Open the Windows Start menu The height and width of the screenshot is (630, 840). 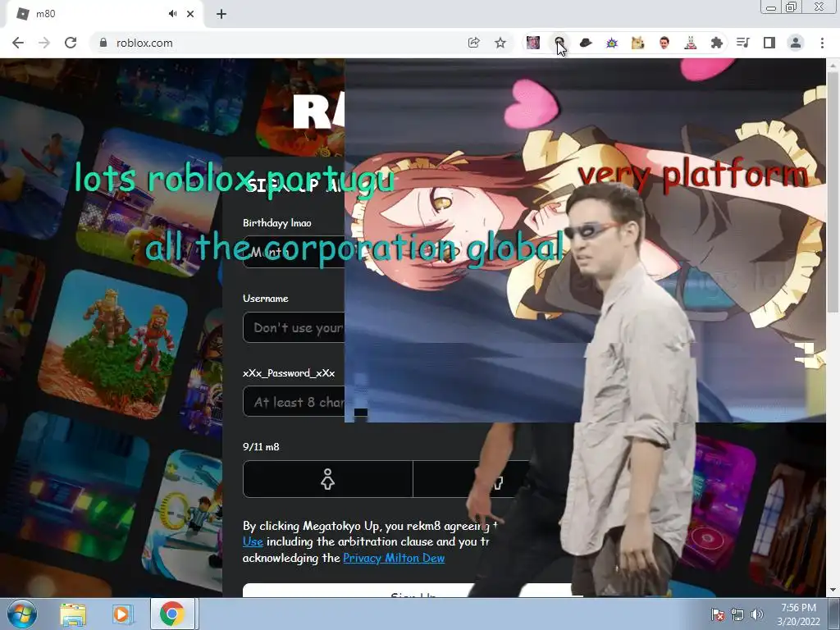point(21,614)
